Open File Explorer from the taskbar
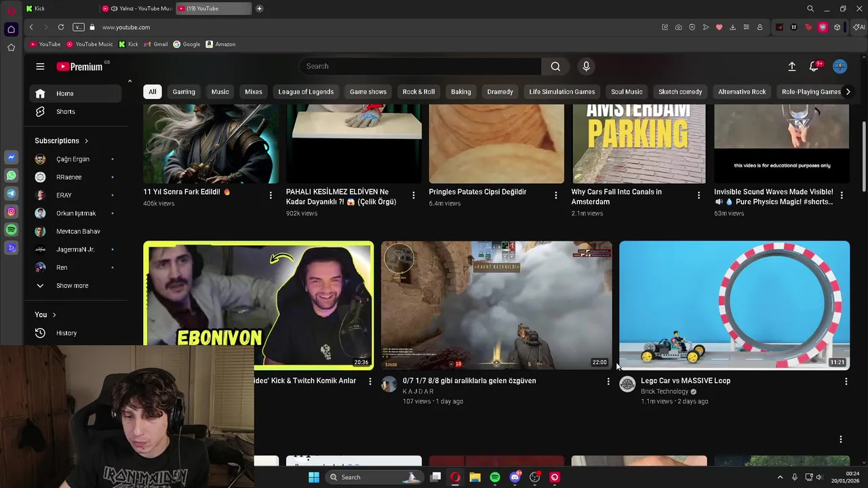Image resolution: width=868 pixels, height=488 pixels. tap(475, 477)
